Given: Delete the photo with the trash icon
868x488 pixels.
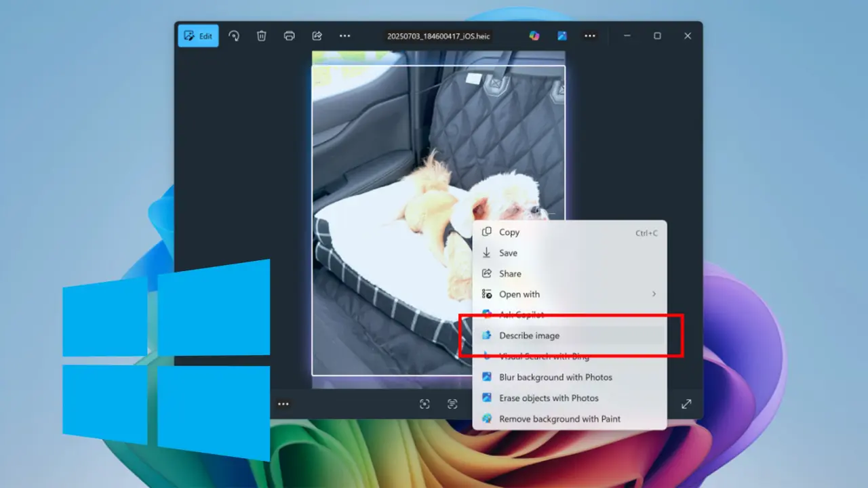Looking at the screenshot, I should (x=262, y=36).
